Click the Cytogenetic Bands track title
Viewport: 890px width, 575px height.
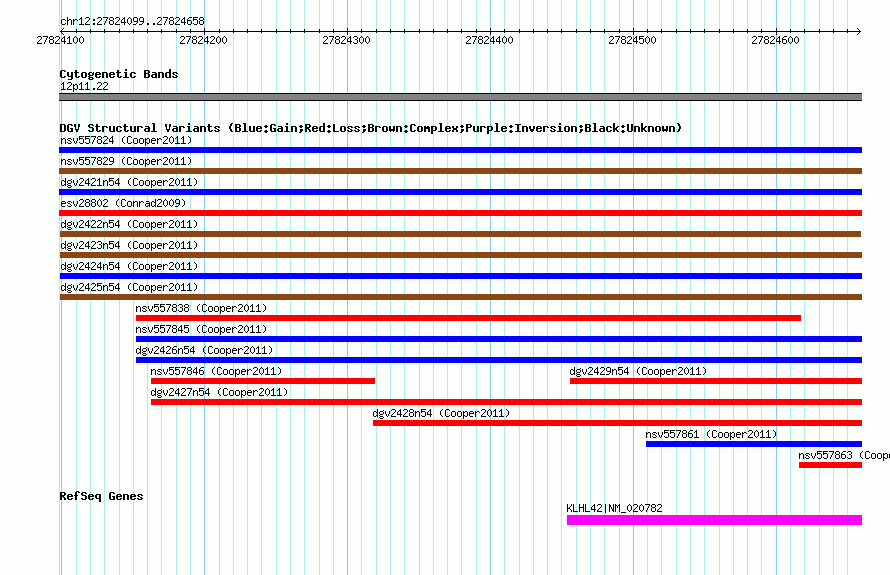(119, 74)
